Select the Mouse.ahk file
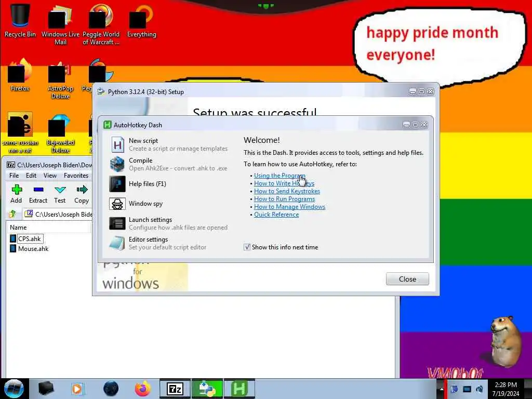Viewport: 532px width, 399px height. (x=29, y=249)
